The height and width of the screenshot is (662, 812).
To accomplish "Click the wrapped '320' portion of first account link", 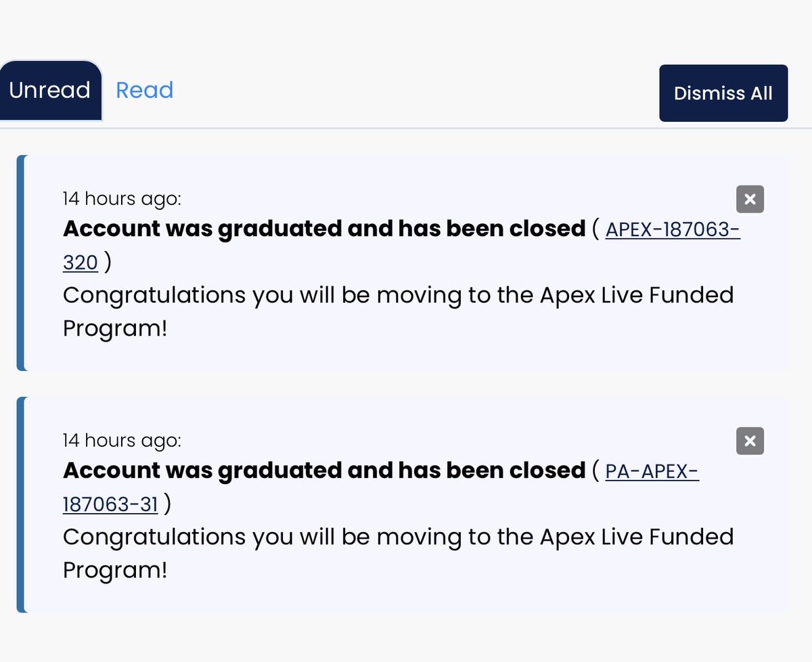I will pos(81,263).
